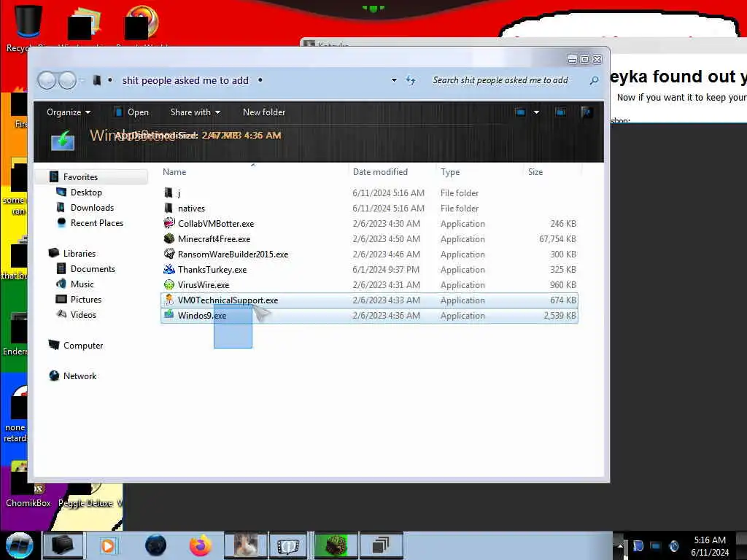Image resolution: width=747 pixels, height=560 pixels.
Task: Open the Organize dropdown menu
Action: 69,112
